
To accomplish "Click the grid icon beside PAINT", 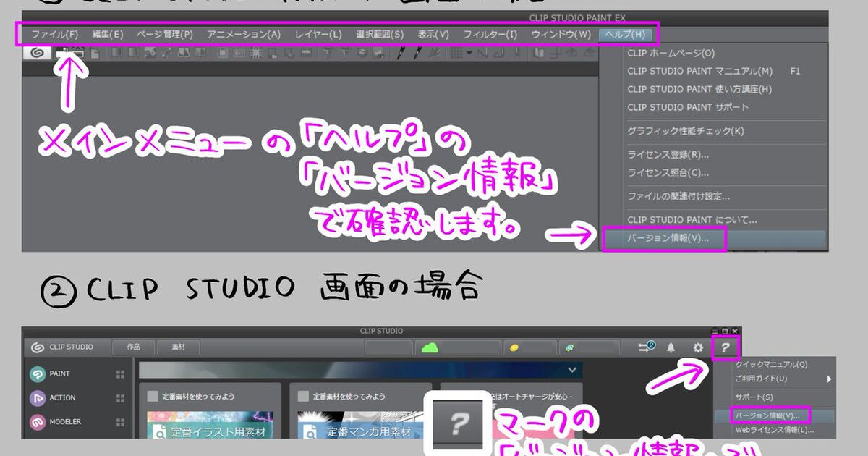I will point(120,374).
